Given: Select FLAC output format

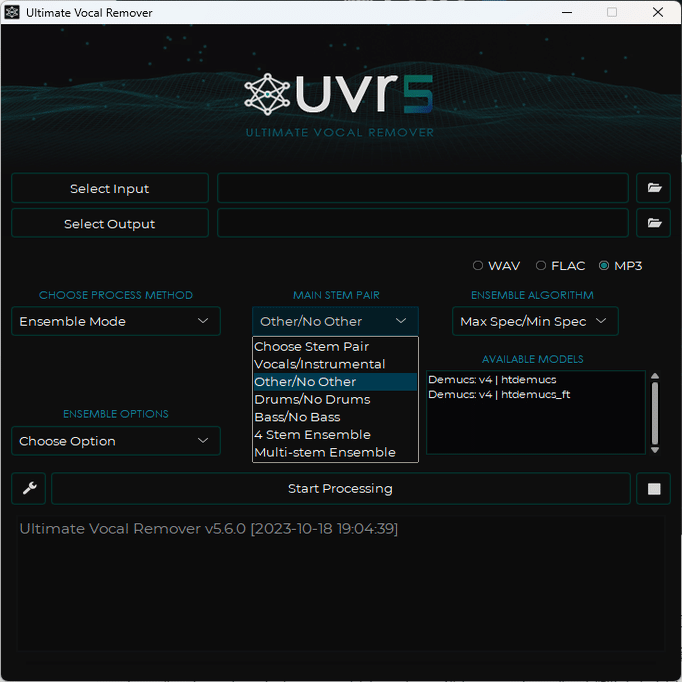Looking at the screenshot, I should (x=560, y=266).
